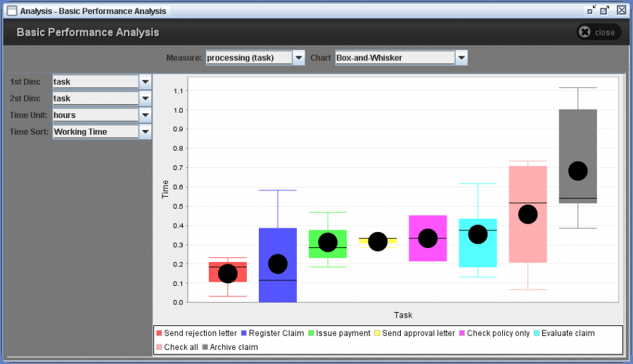Expand the 2nd Dim dropdown arrow

(146, 98)
